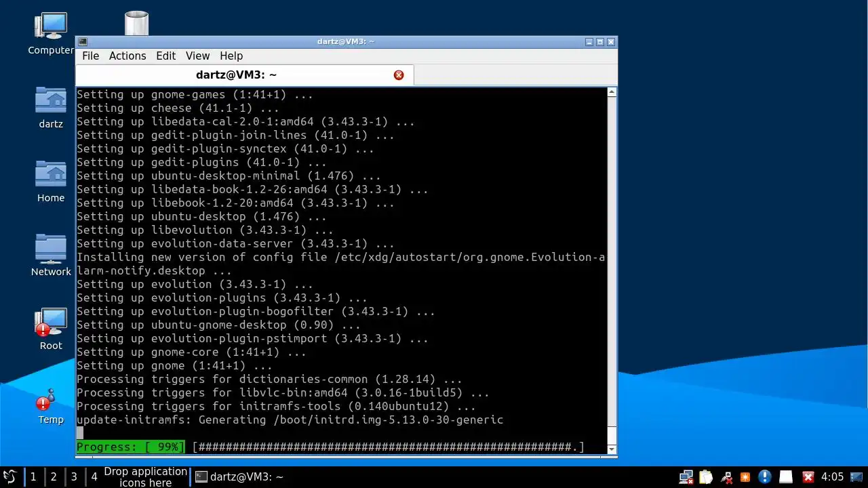Open the Actions menu
The height and width of the screenshot is (488, 868).
[127, 56]
